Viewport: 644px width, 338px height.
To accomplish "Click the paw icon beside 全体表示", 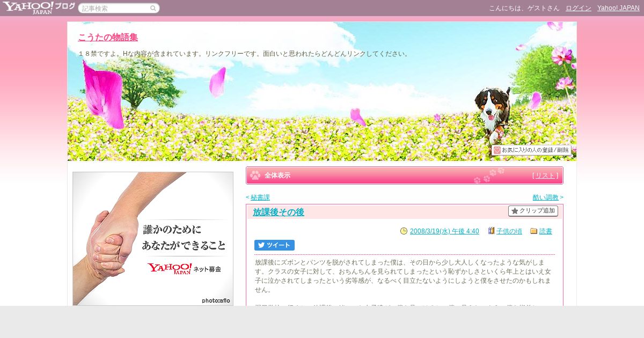I will click(x=255, y=175).
